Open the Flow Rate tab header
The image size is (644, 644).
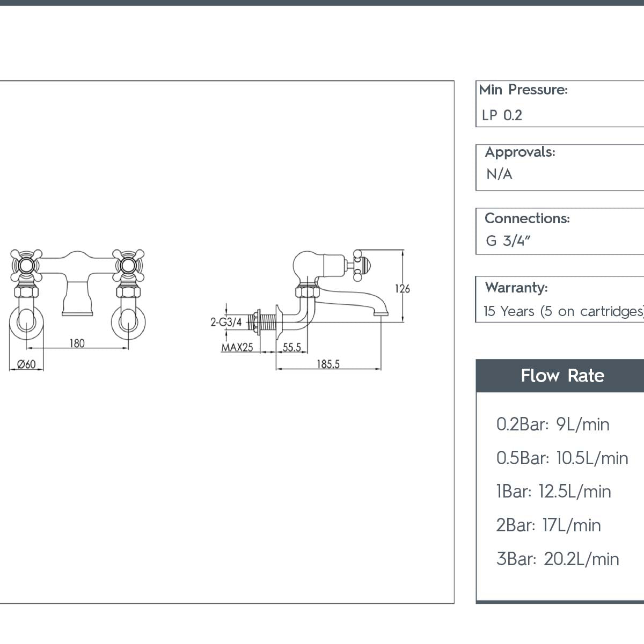[562, 376]
